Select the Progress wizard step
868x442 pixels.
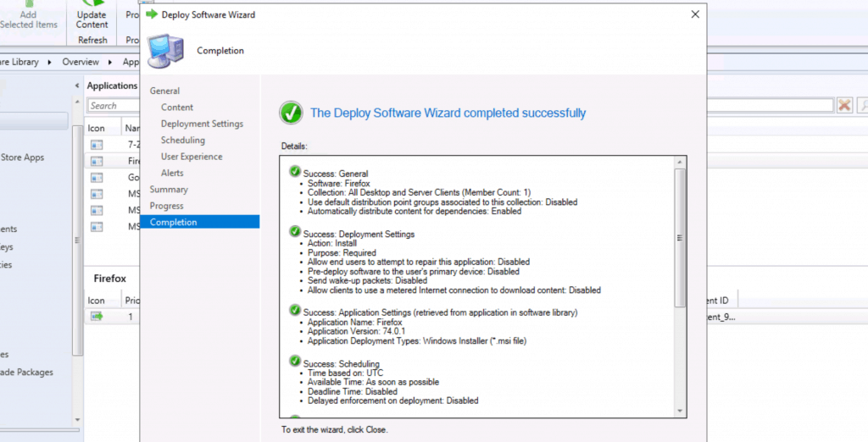(166, 206)
